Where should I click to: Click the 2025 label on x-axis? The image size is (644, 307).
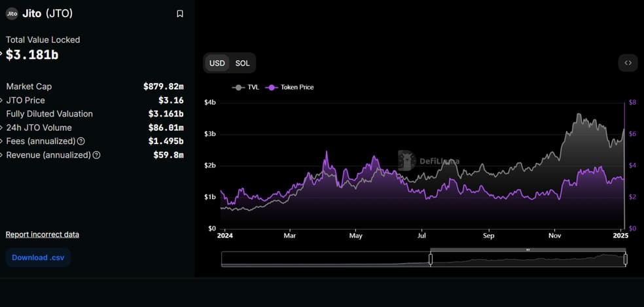point(620,236)
